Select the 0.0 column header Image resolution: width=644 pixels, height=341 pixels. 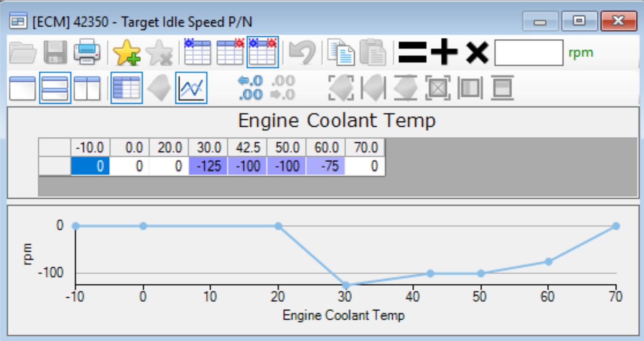click(130, 148)
